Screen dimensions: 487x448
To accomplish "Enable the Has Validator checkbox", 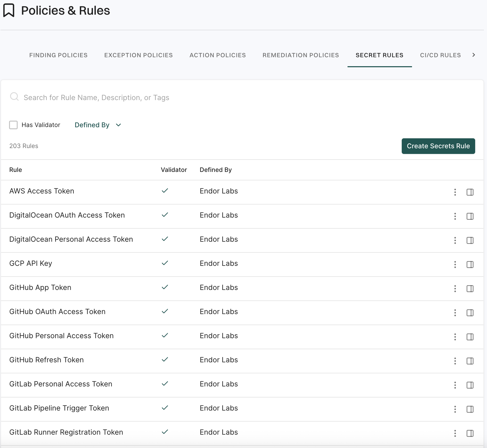I will (13, 125).
